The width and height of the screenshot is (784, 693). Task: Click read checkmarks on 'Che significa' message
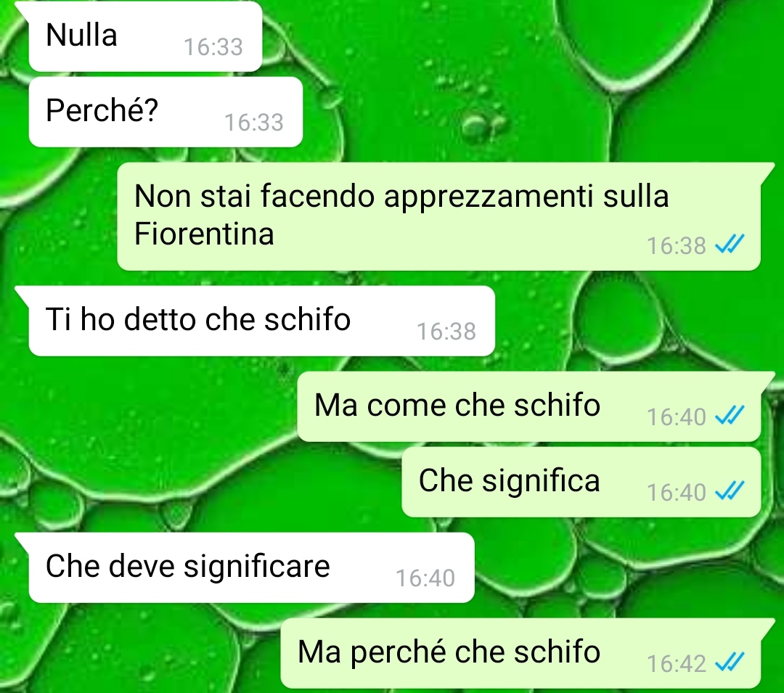[x=730, y=491]
